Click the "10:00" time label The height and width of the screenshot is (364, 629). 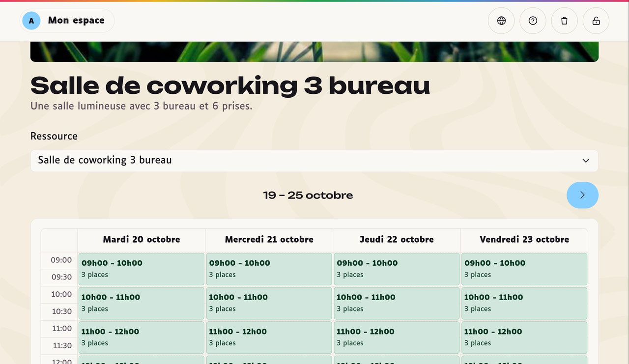click(61, 294)
